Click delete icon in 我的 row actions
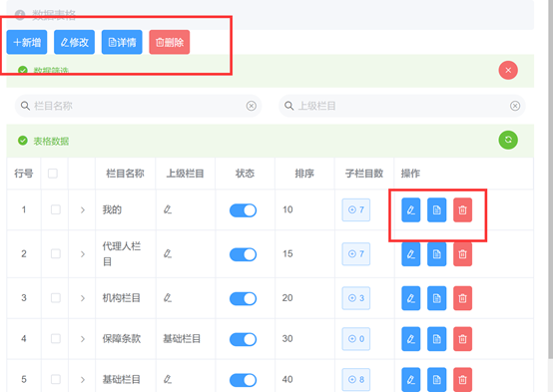Screen dimensions: 553x392 click(x=462, y=210)
